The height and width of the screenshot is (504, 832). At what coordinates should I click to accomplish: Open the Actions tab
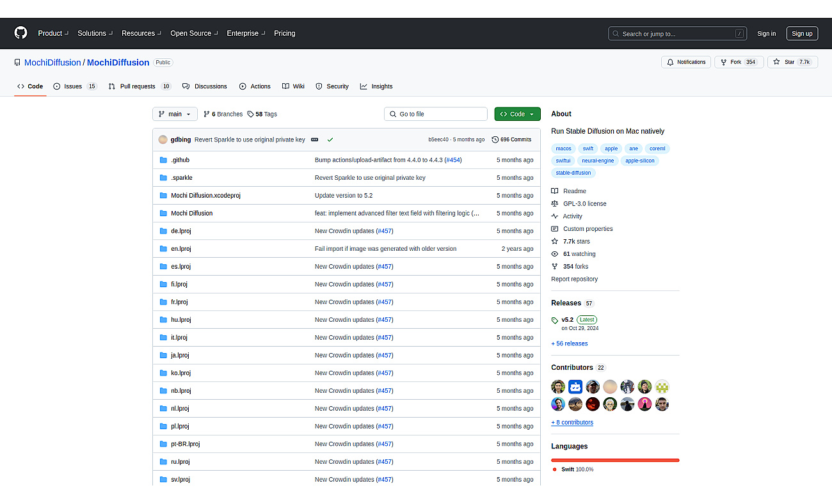[x=255, y=86]
